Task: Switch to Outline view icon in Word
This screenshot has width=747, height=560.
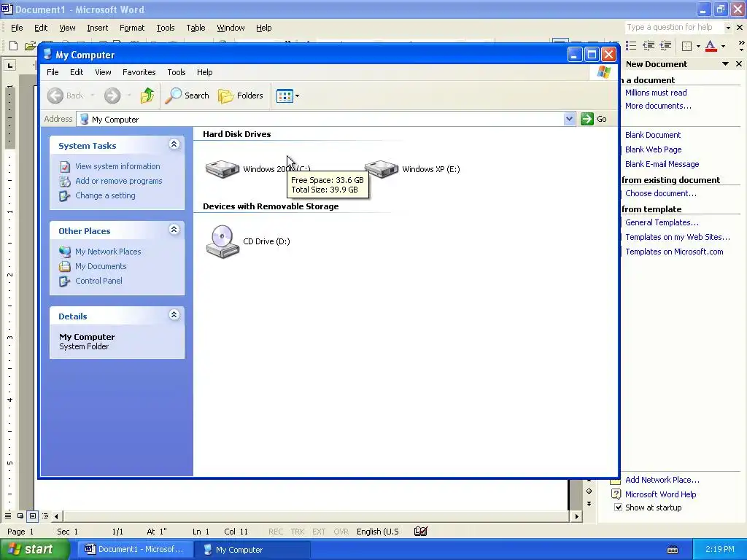Action: (45, 516)
